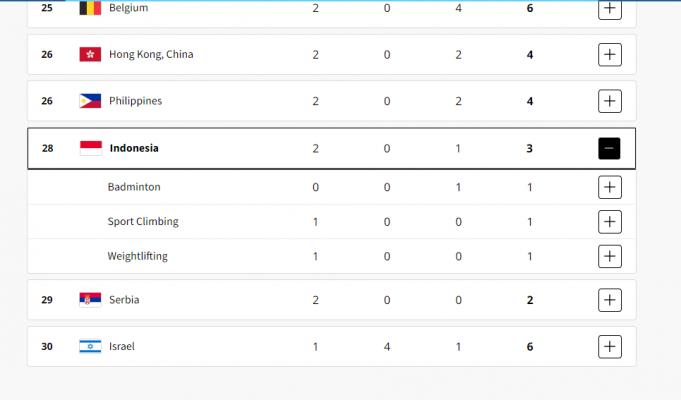Click the Serbia flag icon
Image resolution: width=681 pixels, height=400 pixels.
point(90,300)
